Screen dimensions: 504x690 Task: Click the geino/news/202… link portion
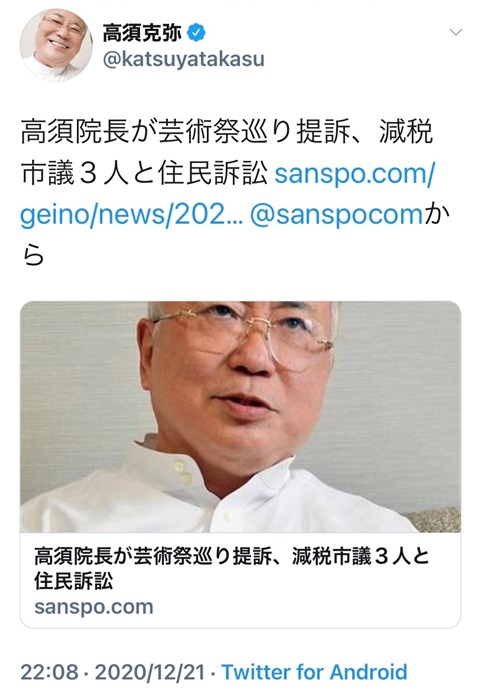point(131,215)
